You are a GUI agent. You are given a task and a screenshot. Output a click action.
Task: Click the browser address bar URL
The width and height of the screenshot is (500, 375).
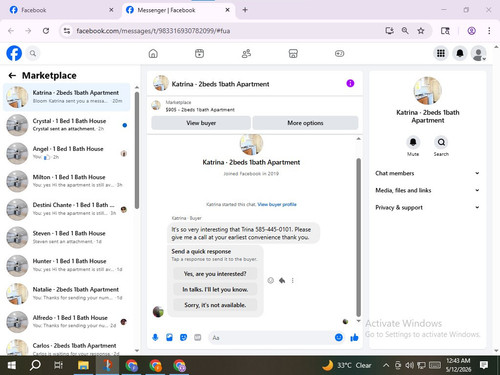pos(153,31)
